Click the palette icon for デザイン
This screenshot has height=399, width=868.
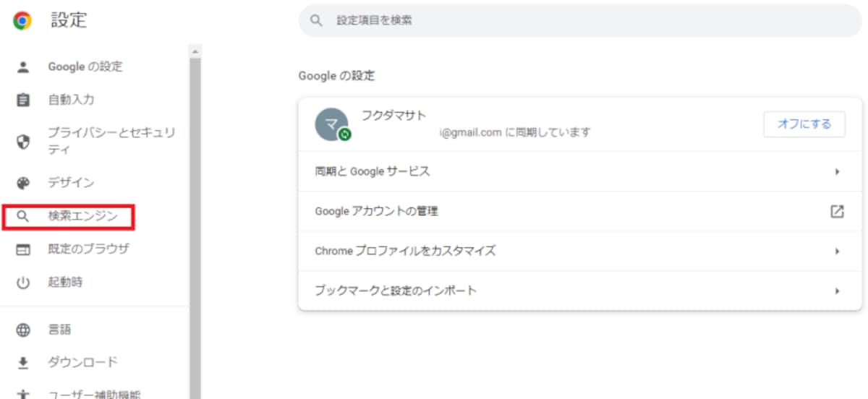[23, 184]
